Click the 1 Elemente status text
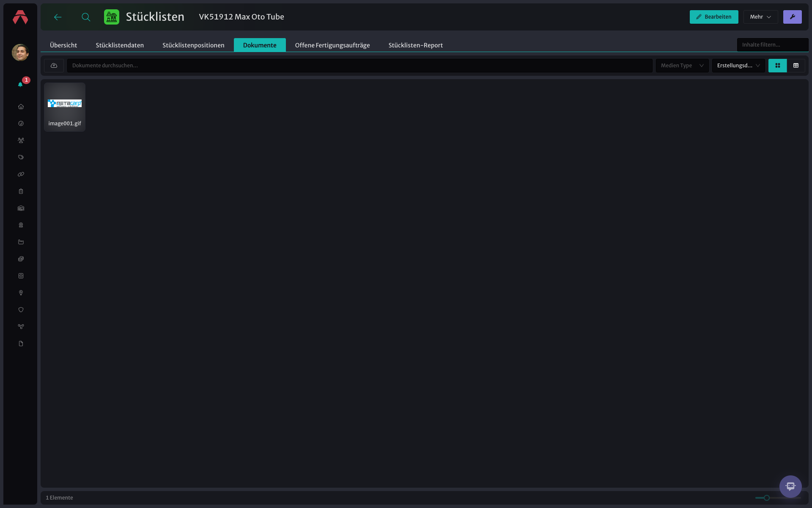Image resolution: width=812 pixels, height=508 pixels. pos(59,498)
